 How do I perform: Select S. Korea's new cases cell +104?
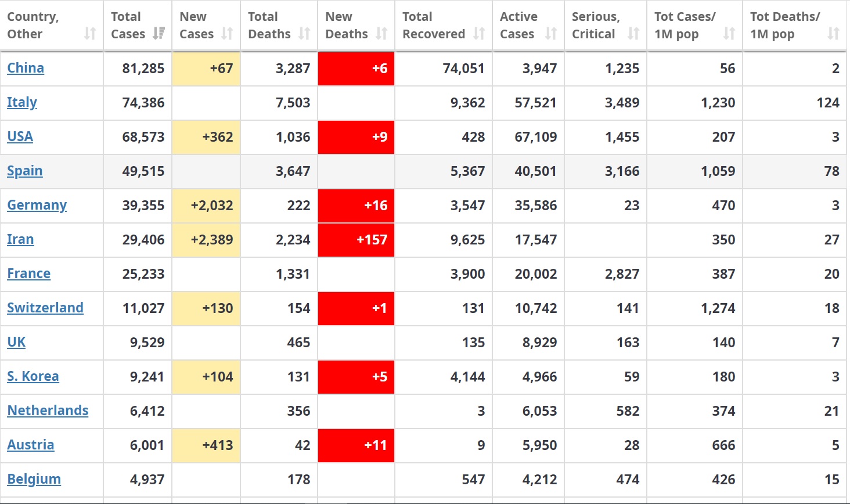pos(206,377)
